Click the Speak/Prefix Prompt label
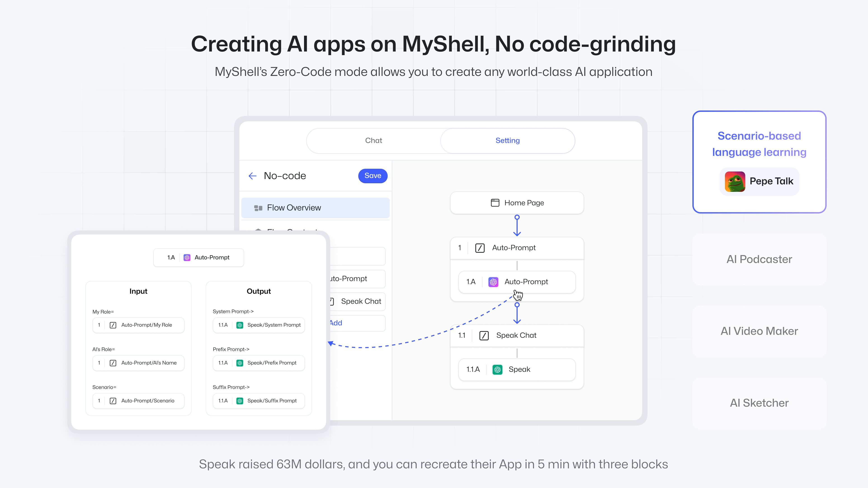This screenshot has height=488, width=868. pyautogui.click(x=271, y=363)
